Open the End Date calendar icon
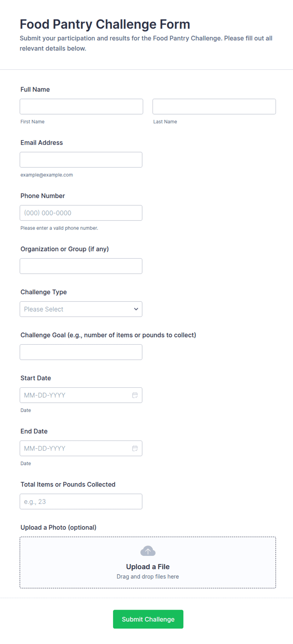This screenshot has height=644, width=293. pos(135,448)
